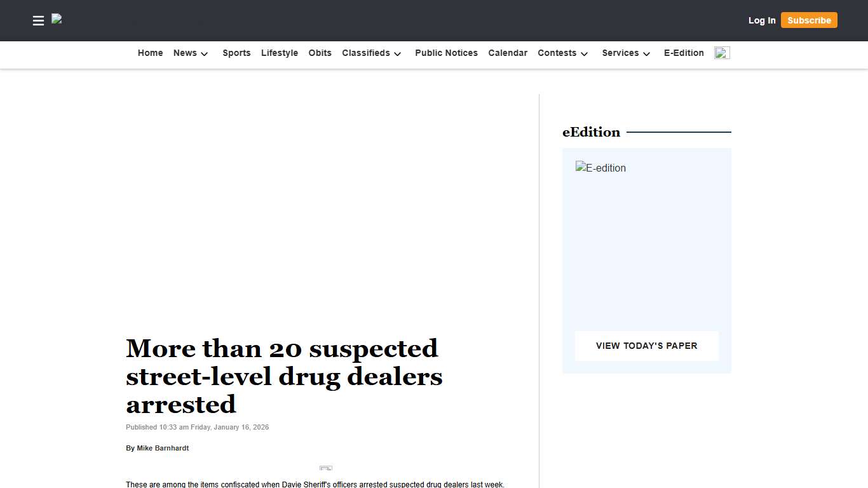Click the search icon beside E-Edition

pos(721,53)
